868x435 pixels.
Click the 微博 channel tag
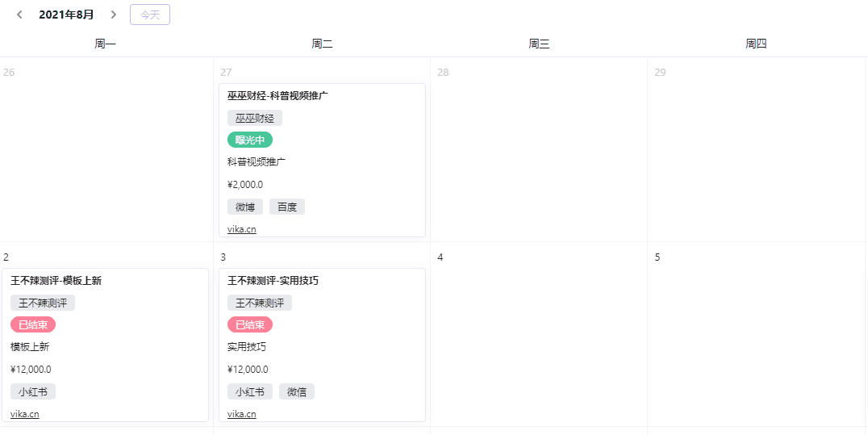[245, 207]
